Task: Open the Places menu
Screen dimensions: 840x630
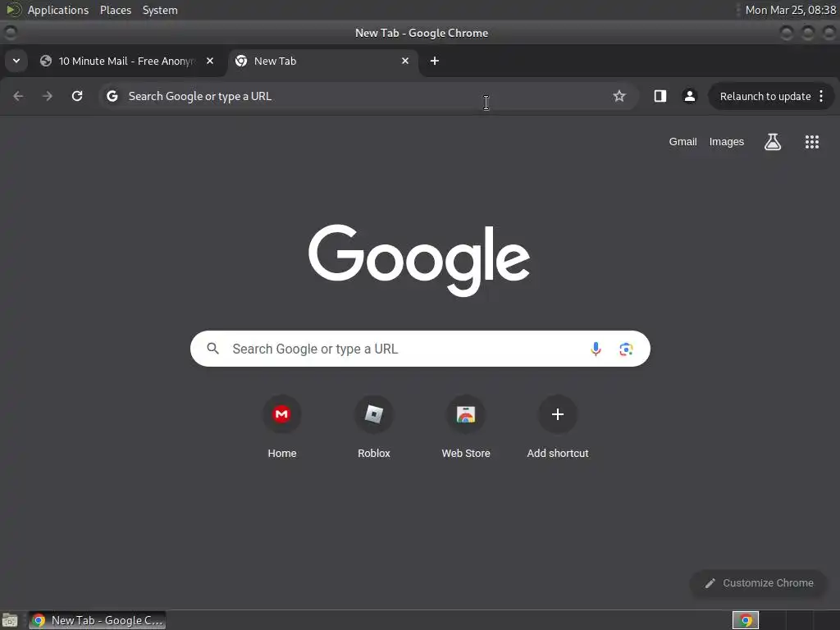Action: (116, 10)
